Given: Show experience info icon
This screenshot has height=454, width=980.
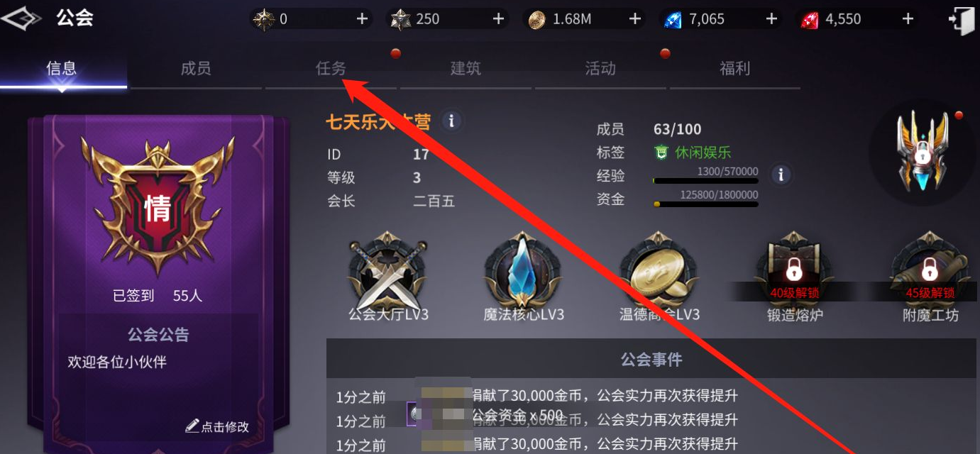Looking at the screenshot, I should (x=781, y=174).
